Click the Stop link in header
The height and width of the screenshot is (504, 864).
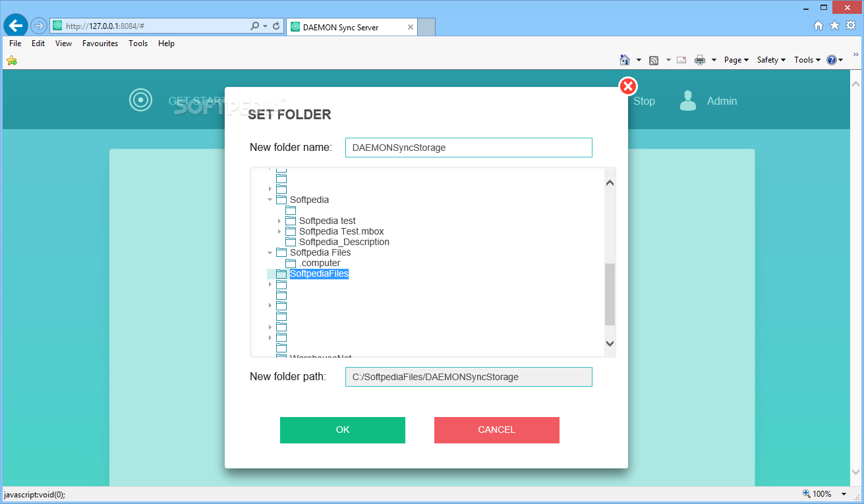pyautogui.click(x=644, y=101)
